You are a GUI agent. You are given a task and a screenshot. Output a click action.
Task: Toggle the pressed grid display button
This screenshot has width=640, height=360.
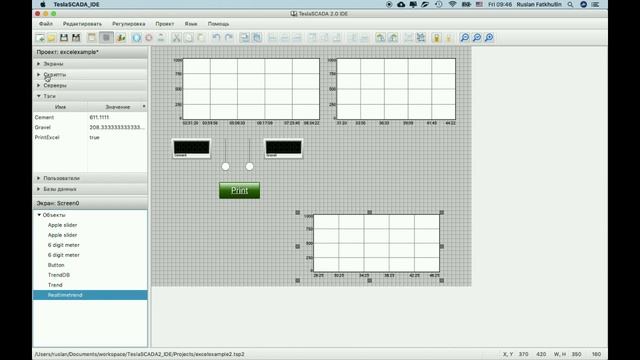pyautogui.click(x=107, y=38)
